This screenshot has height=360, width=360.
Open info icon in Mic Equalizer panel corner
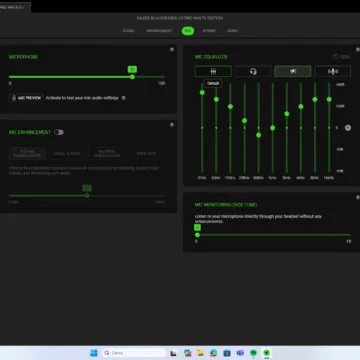click(x=358, y=49)
